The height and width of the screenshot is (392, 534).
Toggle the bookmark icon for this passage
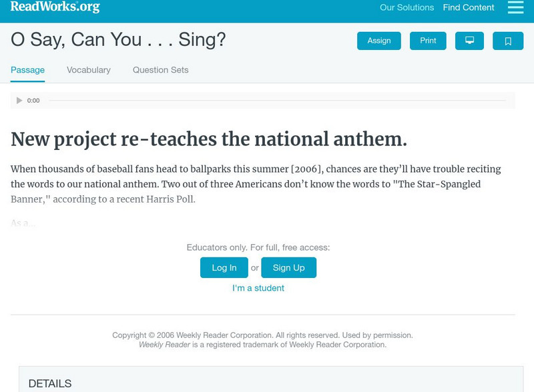pyautogui.click(x=509, y=40)
